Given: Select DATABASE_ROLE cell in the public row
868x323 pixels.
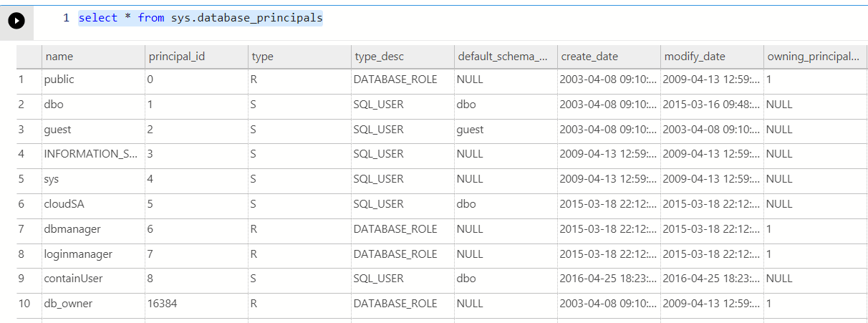Looking at the screenshot, I should [x=402, y=79].
